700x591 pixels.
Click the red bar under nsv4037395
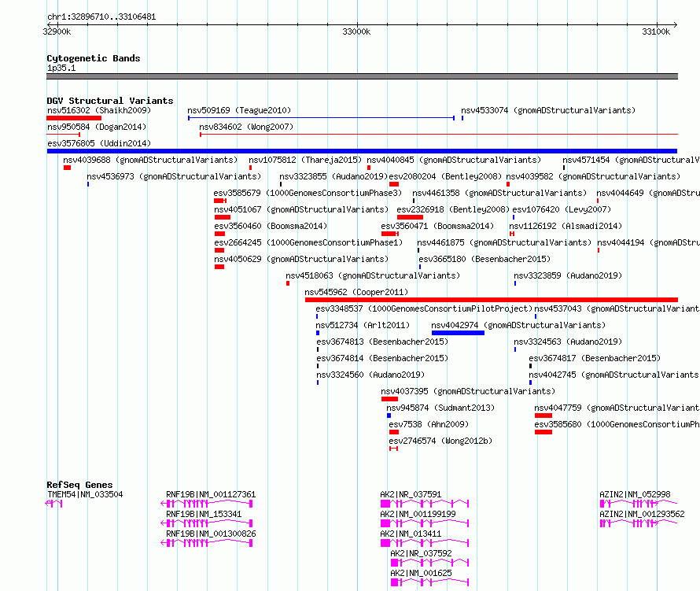click(389, 399)
